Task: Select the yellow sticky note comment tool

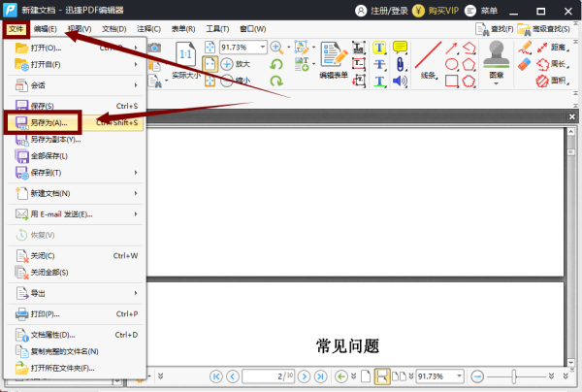Action: coord(400,48)
